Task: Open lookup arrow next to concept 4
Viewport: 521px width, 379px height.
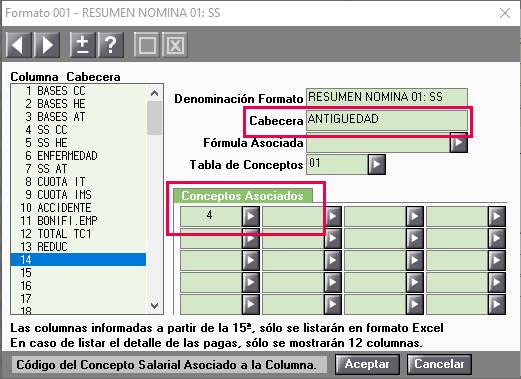Action: [x=251, y=216]
